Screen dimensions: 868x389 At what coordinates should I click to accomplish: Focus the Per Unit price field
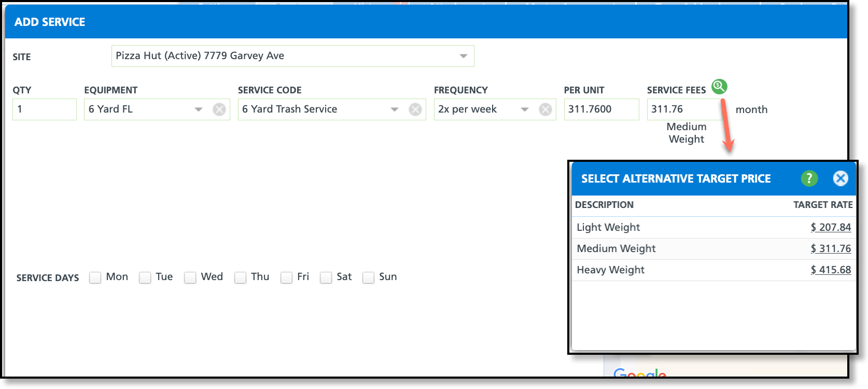pos(601,109)
